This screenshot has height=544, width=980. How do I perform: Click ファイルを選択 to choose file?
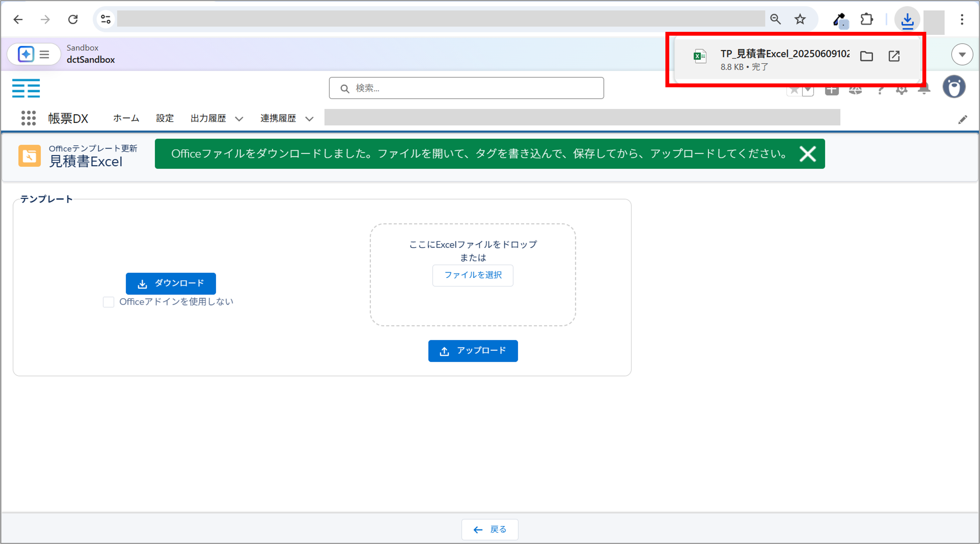point(473,275)
